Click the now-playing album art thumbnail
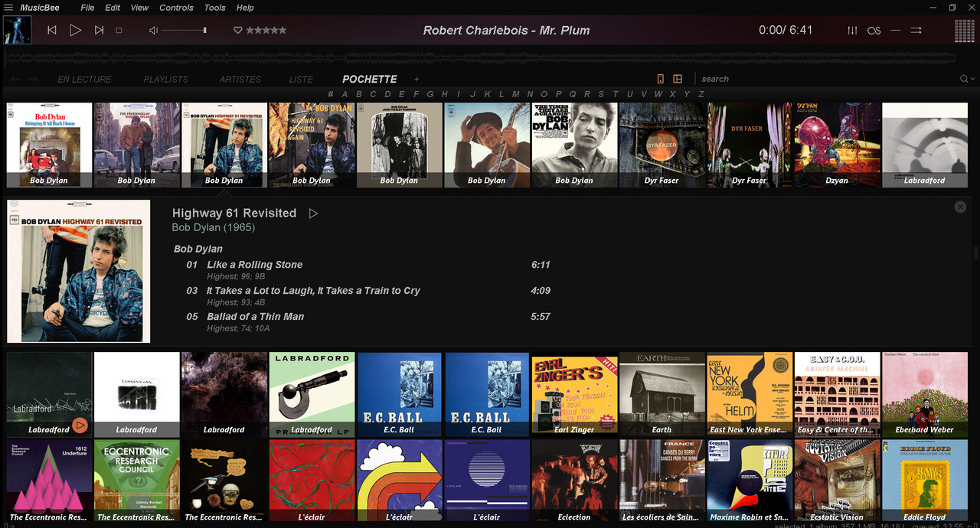 coord(17,31)
